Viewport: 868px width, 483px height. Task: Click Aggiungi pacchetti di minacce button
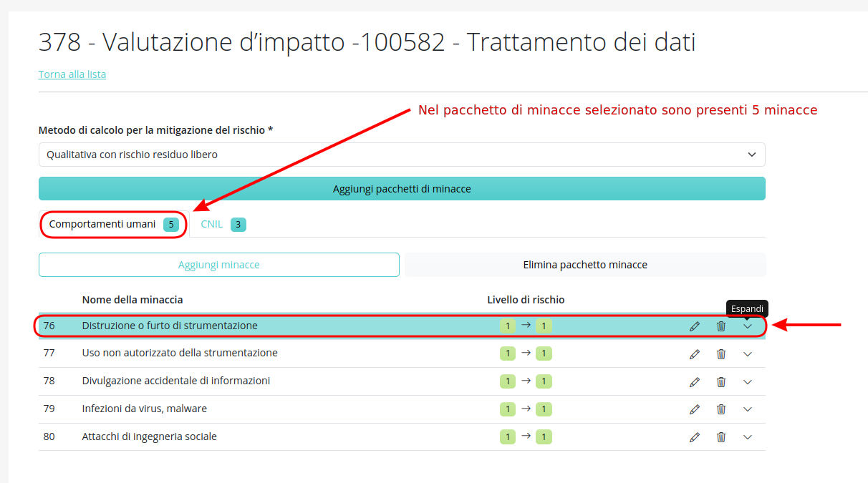pos(402,189)
